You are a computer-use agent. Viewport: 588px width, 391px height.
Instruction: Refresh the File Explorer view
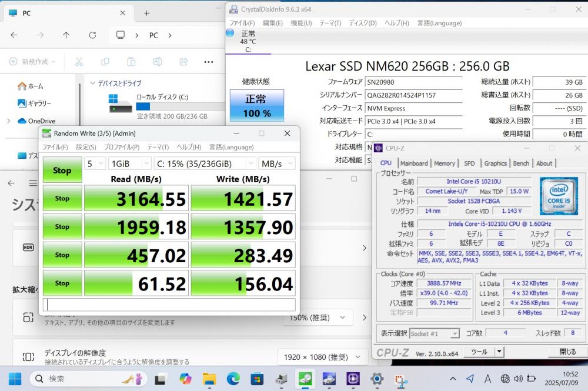(x=92, y=35)
